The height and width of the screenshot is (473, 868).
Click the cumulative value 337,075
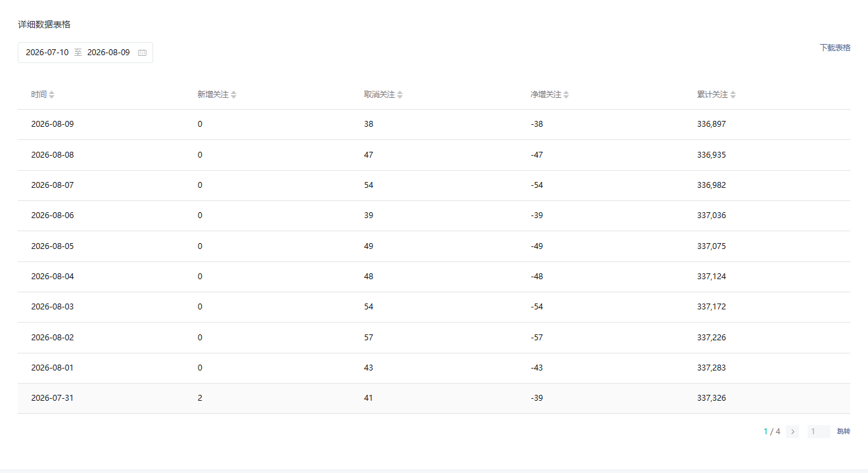(712, 246)
